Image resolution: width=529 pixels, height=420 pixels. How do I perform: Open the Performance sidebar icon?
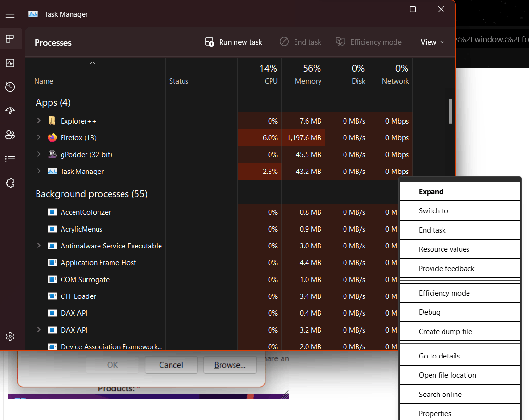10,63
